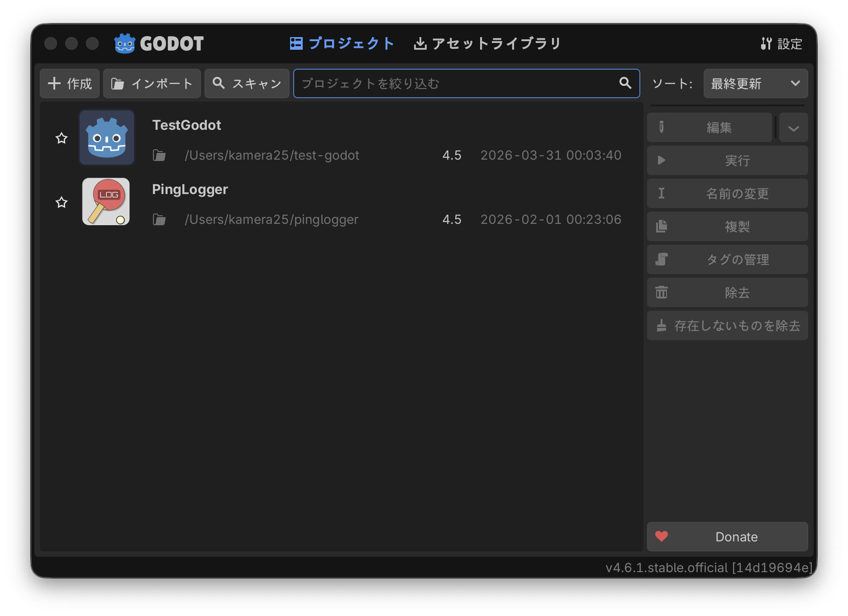Open folder icon for pinglogger path
This screenshot has height=616, width=848.
click(x=159, y=220)
